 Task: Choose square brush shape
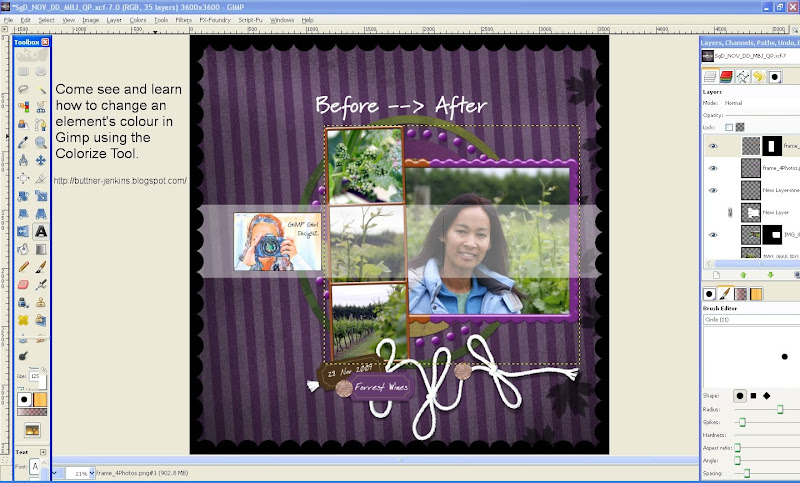754,395
